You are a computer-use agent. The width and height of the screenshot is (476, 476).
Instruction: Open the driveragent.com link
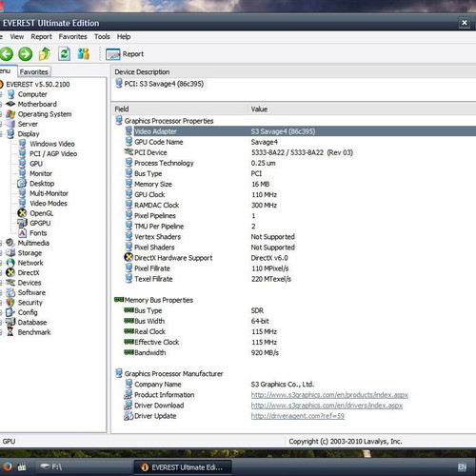298,416
